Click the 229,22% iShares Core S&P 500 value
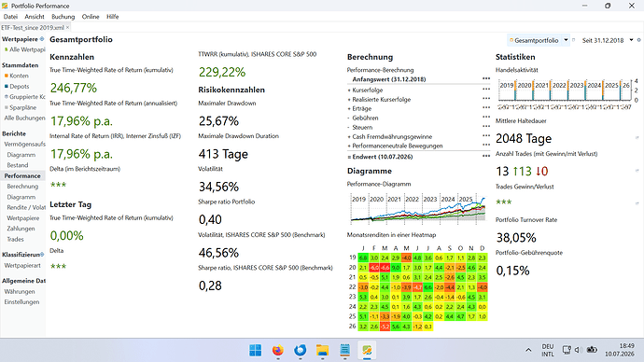 pos(222,72)
